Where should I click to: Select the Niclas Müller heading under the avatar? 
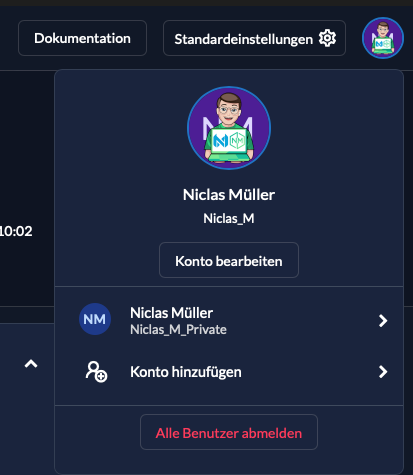(x=229, y=195)
